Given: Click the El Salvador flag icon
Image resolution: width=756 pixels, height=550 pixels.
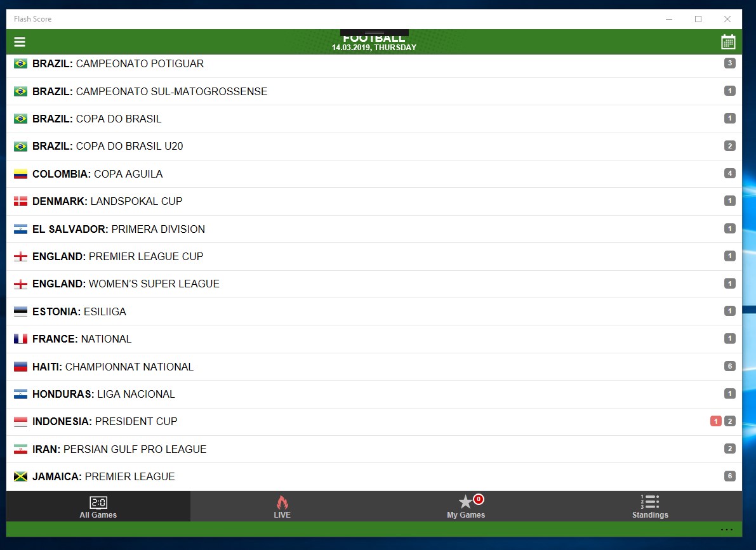Looking at the screenshot, I should click(x=20, y=229).
